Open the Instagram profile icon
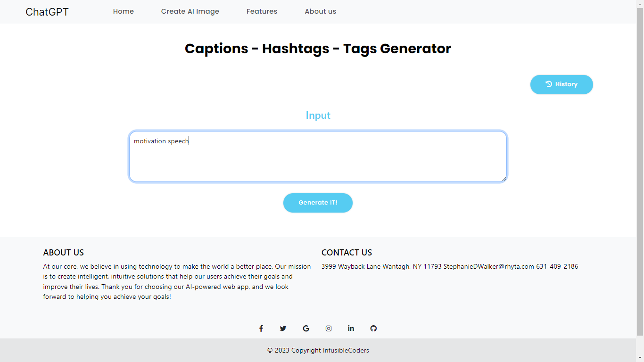This screenshot has width=644, height=362. [x=329, y=329]
